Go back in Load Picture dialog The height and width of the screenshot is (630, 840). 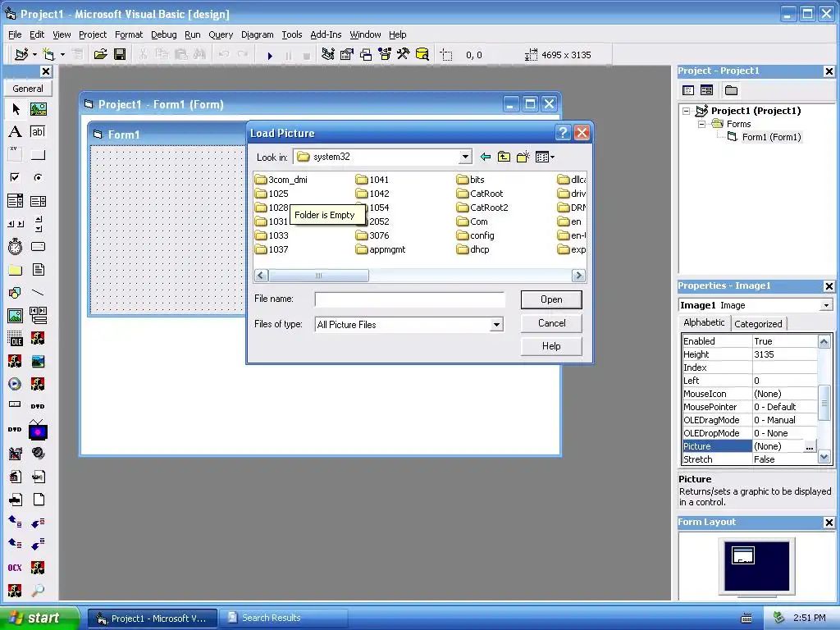click(x=486, y=157)
